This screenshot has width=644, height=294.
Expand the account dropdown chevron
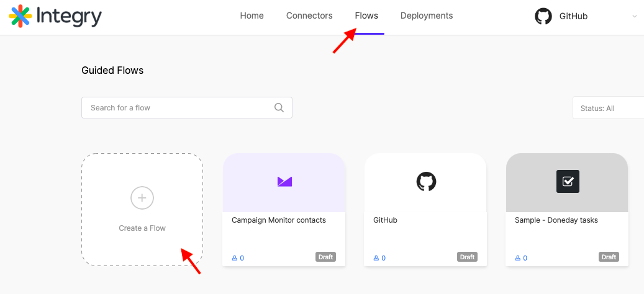[x=635, y=16]
